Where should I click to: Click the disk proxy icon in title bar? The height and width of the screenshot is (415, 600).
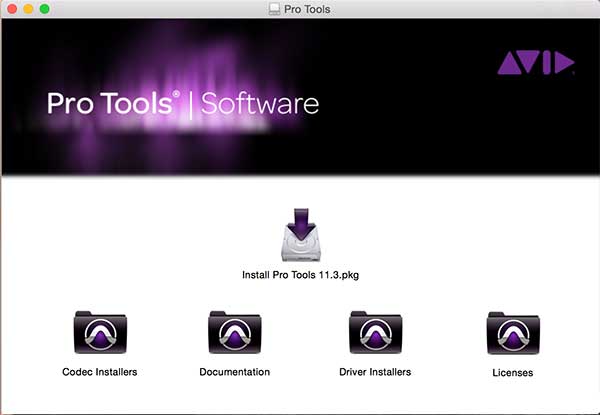coord(274,9)
